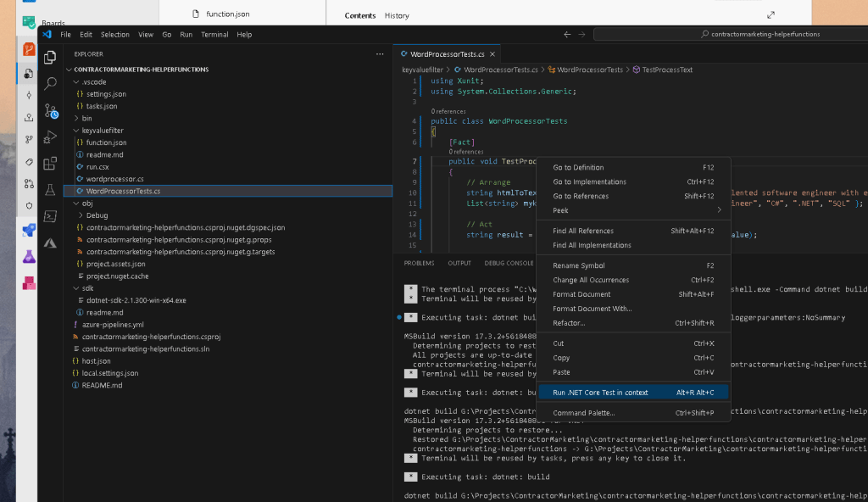Open the File menu

65,35
